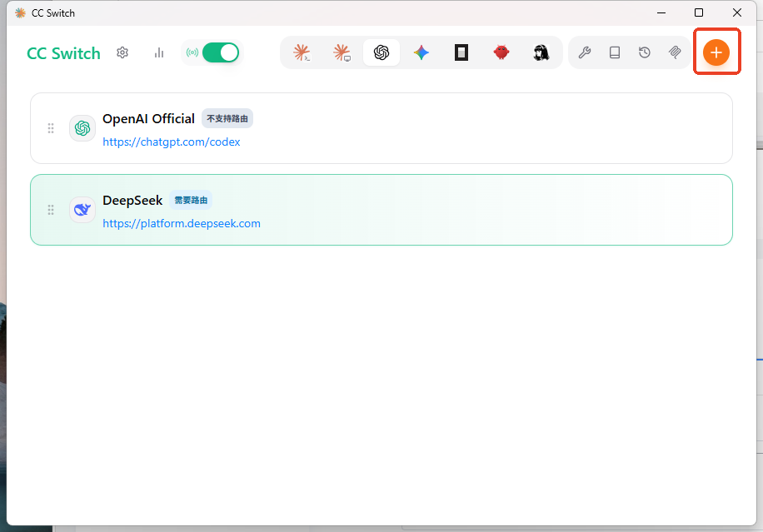Select the black square app tab

461,52
